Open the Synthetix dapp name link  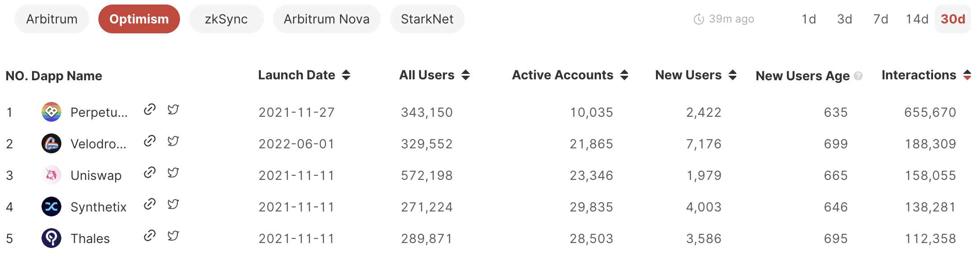pos(98,207)
